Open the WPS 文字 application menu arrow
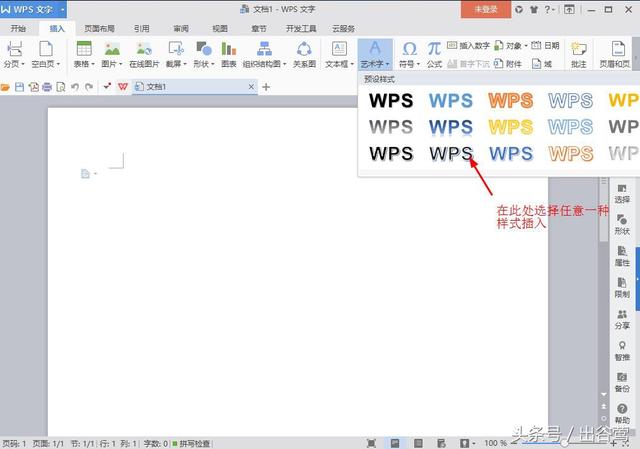Viewport: 640px width, 449px height. [x=63, y=9]
